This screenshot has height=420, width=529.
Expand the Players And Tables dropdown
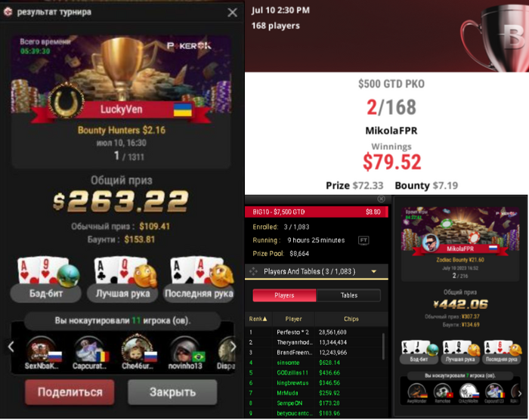click(x=374, y=272)
